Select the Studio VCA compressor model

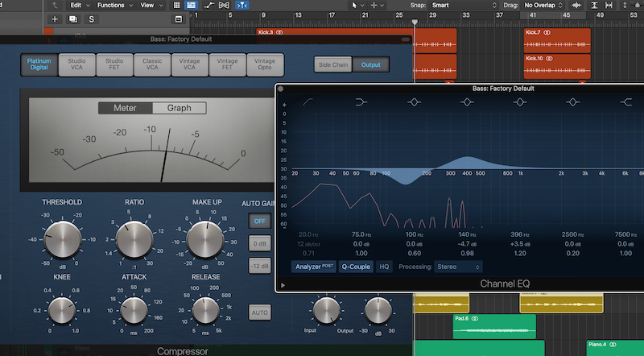tap(76, 64)
